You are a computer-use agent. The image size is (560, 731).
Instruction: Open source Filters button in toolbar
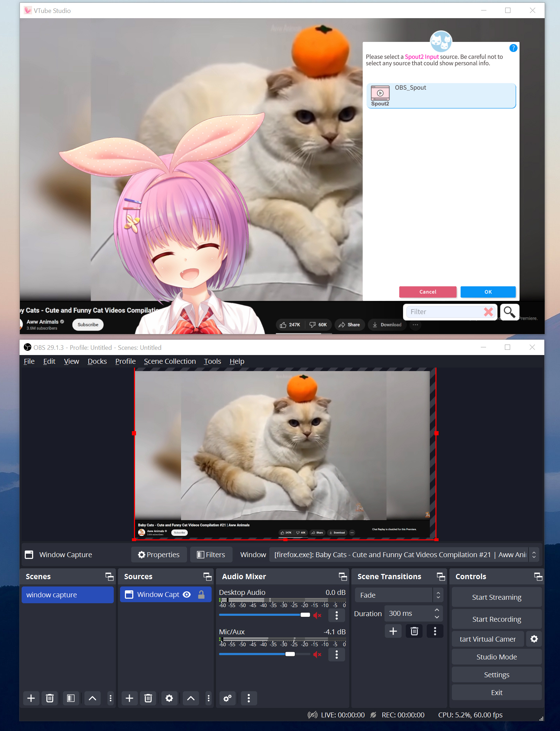tap(211, 554)
